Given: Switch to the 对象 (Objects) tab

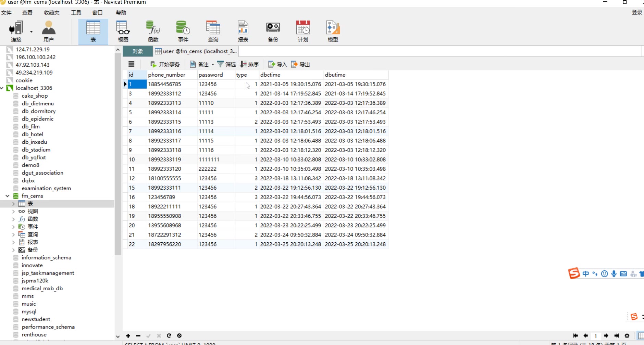Looking at the screenshot, I should click(x=138, y=51).
